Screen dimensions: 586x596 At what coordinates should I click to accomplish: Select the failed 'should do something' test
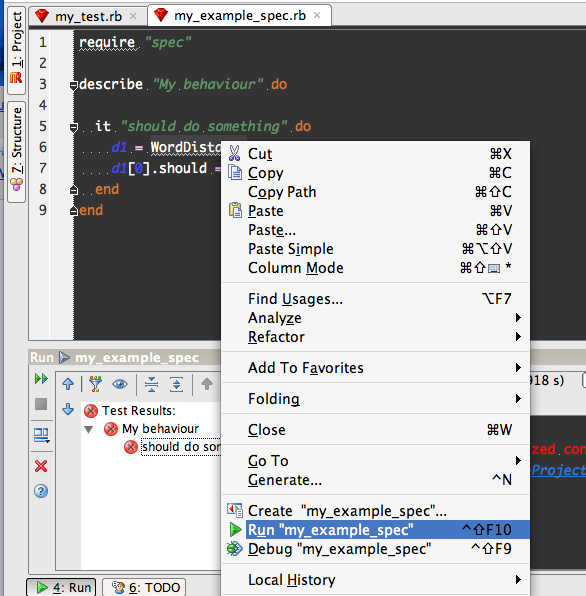click(x=181, y=447)
